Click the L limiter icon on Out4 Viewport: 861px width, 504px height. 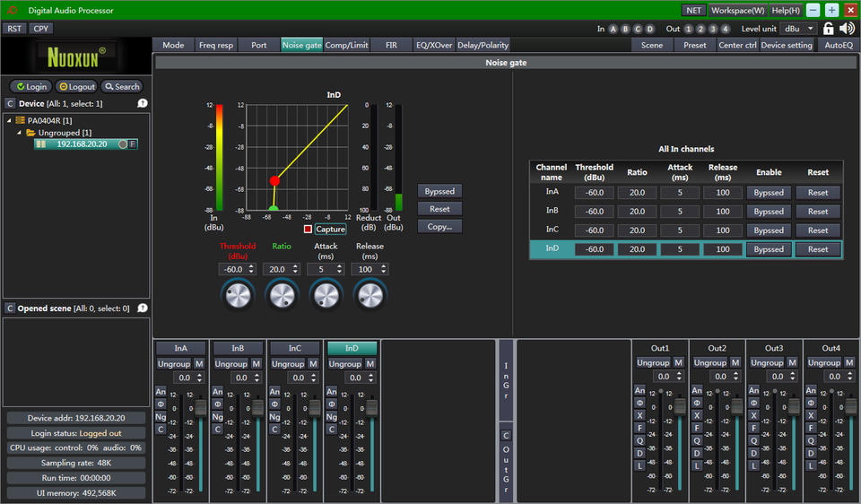pos(810,465)
